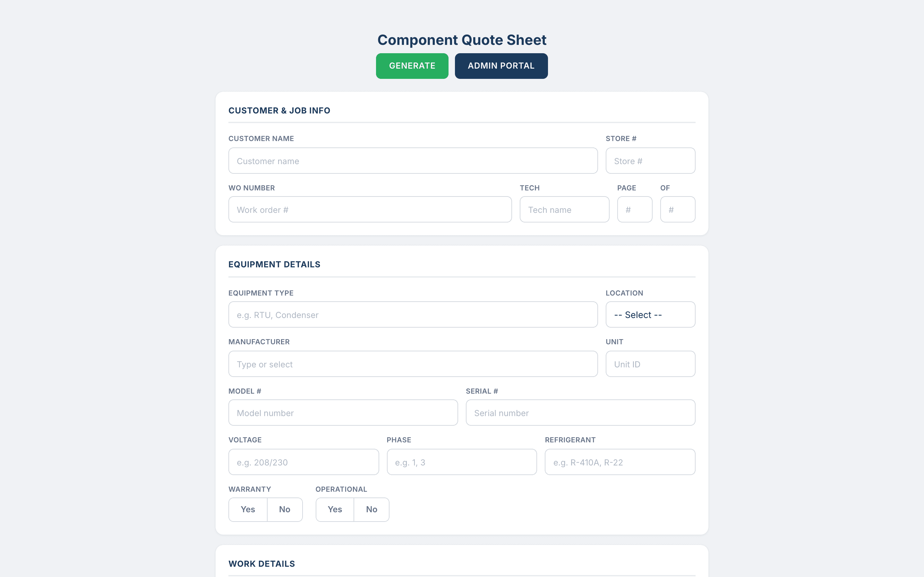Select the Model number input
The width and height of the screenshot is (924, 577).
click(x=343, y=413)
